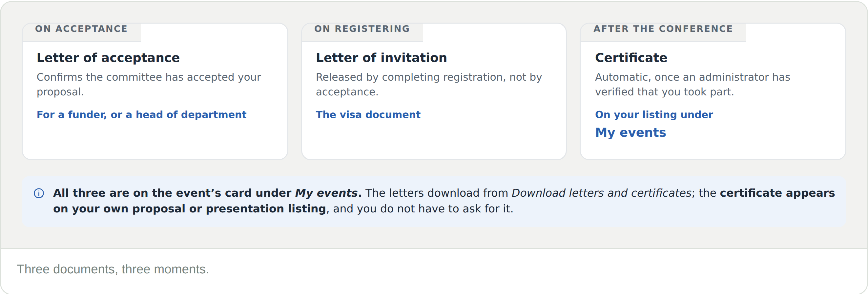Follow the 'On your listing under' link
This screenshot has width=868, height=295.
[x=654, y=115]
